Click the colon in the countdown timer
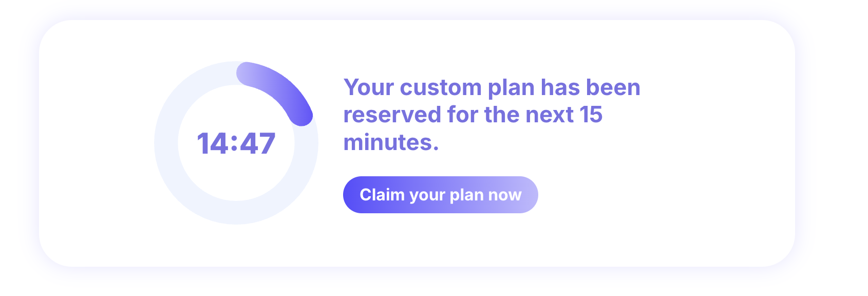Screen dimensions: 868x296 (x=234, y=143)
